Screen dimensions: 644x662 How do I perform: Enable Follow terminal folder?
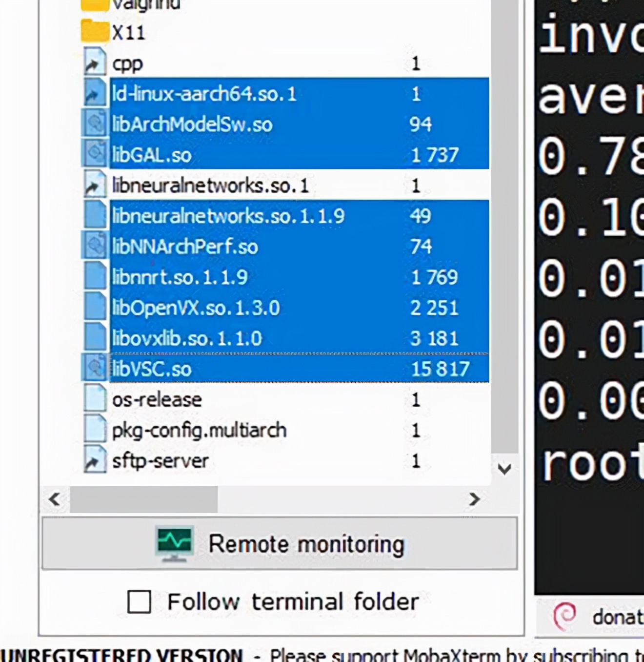pos(139,601)
